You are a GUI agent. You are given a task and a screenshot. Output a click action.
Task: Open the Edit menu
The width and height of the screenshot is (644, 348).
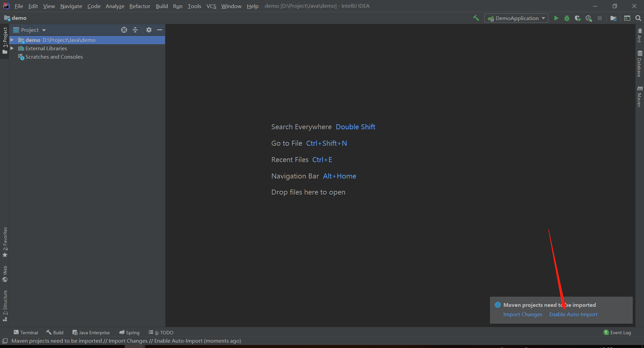(x=33, y=6)
